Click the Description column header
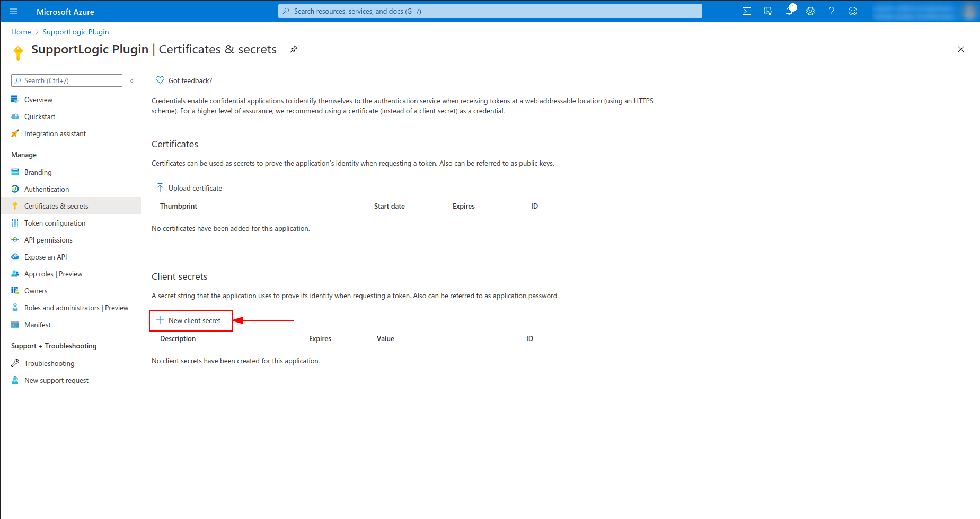The image size is (980, 519). [178, 338]
